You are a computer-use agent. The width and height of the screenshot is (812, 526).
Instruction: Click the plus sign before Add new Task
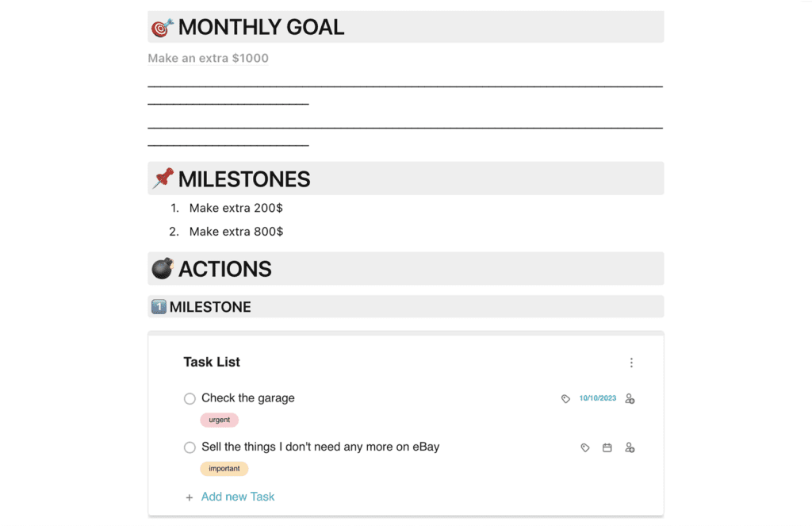pos(190,496)
